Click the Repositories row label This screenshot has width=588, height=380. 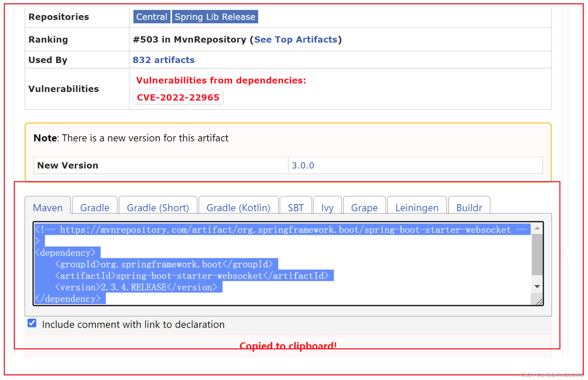pos(59,17)
